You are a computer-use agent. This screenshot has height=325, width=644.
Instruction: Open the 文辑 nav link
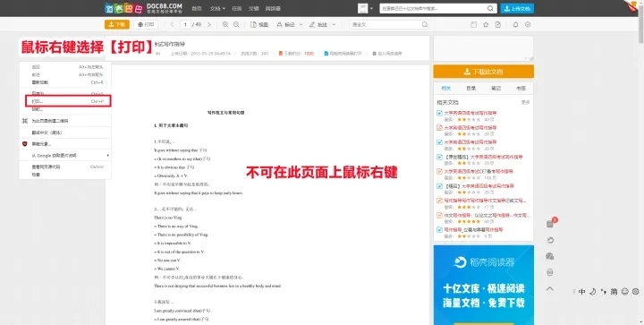point(254,8)
